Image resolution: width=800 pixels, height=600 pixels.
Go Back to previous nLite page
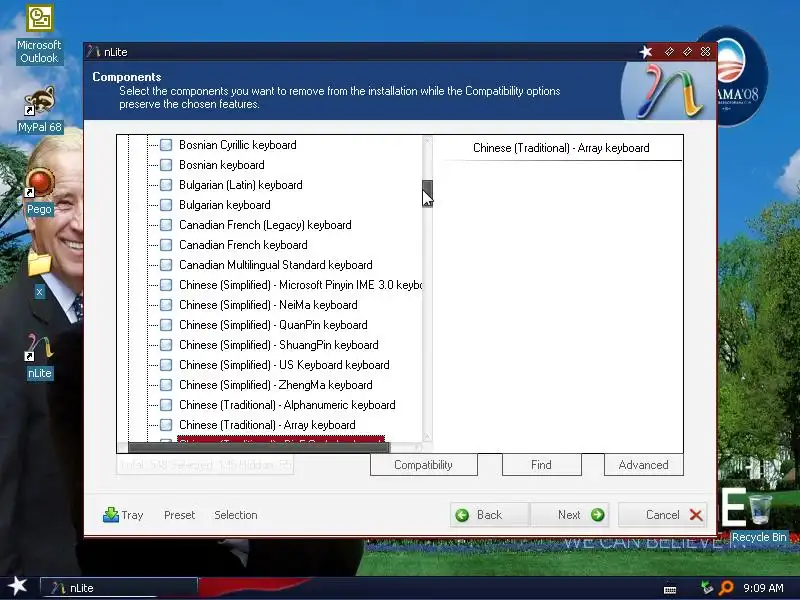(x=490, y=515)
